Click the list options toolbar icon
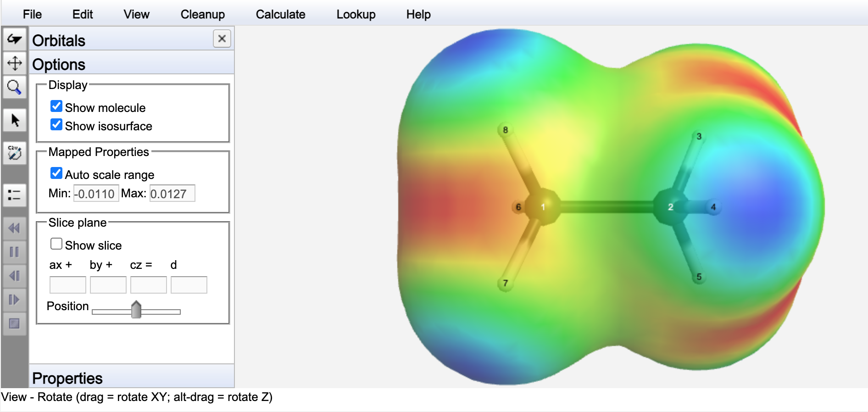The height and width of the screenshot is (412, 868). [14, 195]
